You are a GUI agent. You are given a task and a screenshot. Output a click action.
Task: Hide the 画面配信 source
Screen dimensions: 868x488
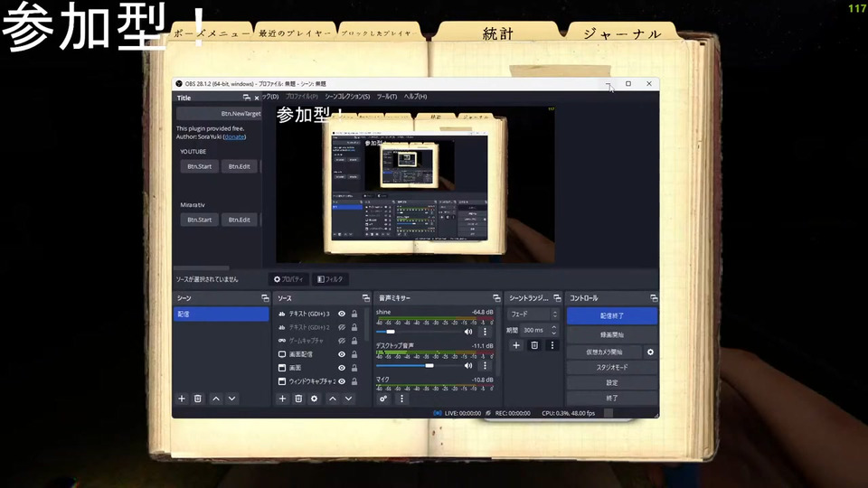pyautogui.click(x=342, y=354)
